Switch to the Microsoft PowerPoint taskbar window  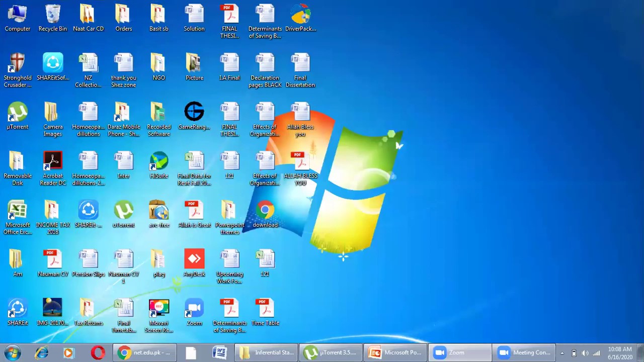[396, 352]
